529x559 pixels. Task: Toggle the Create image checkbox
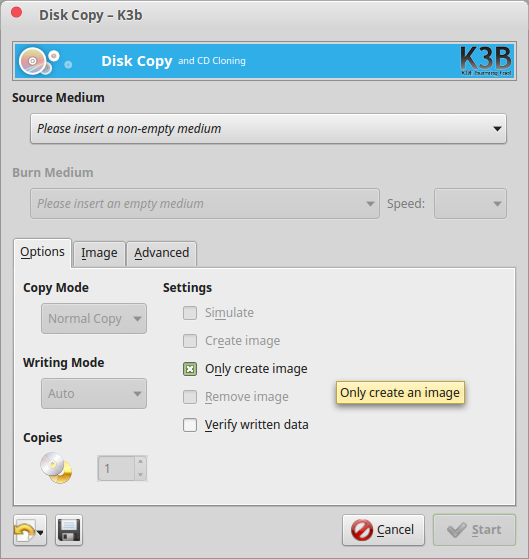pos(190,341)
